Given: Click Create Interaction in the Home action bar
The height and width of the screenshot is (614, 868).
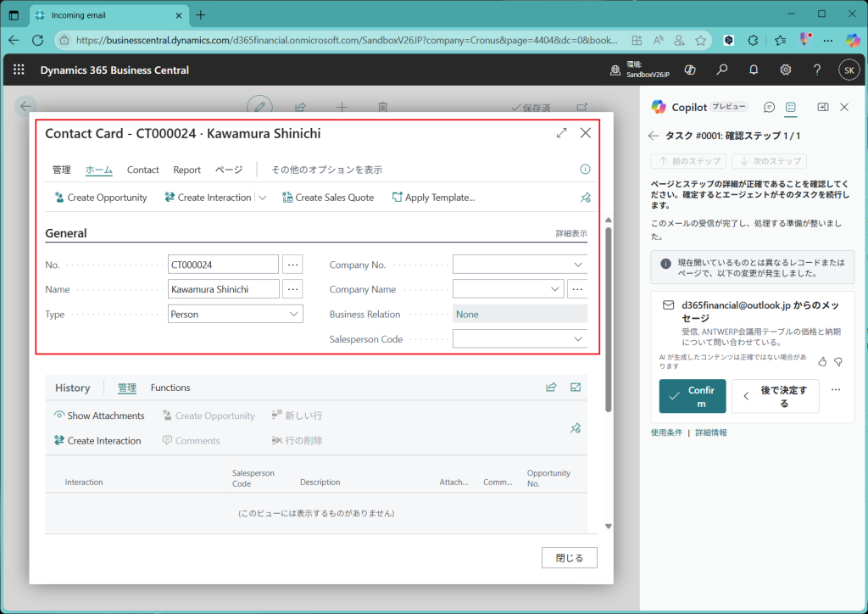Looking at the screenshot, I should (x=209, y=198).
